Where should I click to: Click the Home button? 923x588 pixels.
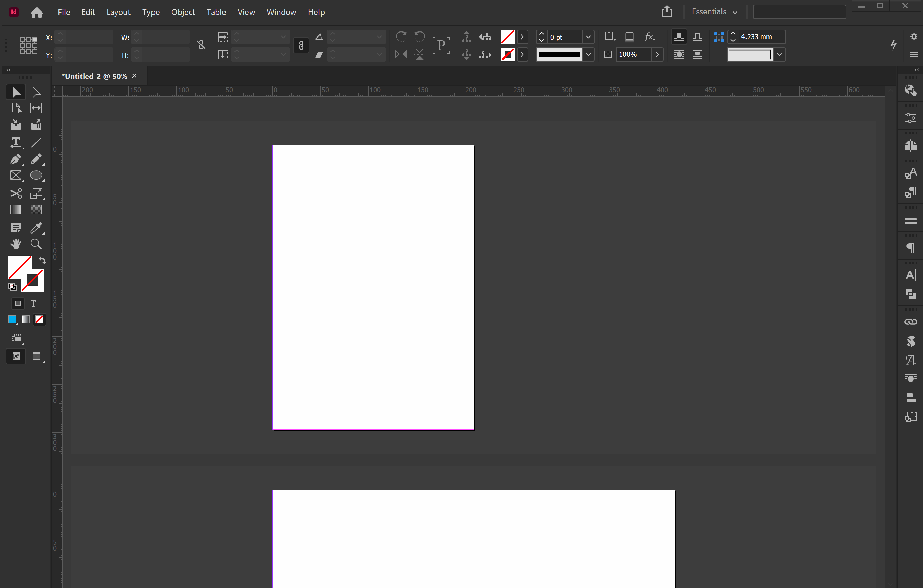[x=37, y=13]
